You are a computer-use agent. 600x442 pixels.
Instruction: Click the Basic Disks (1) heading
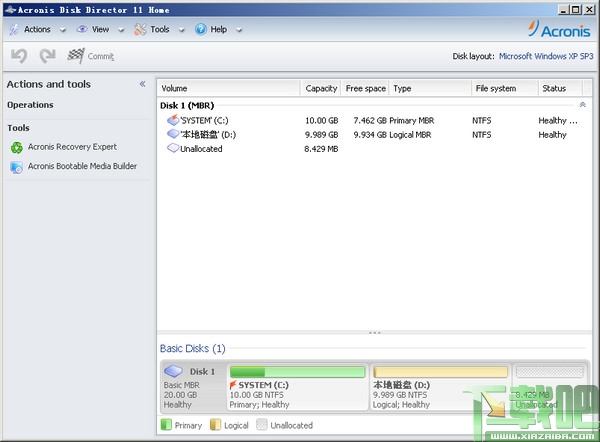(192, 349)
